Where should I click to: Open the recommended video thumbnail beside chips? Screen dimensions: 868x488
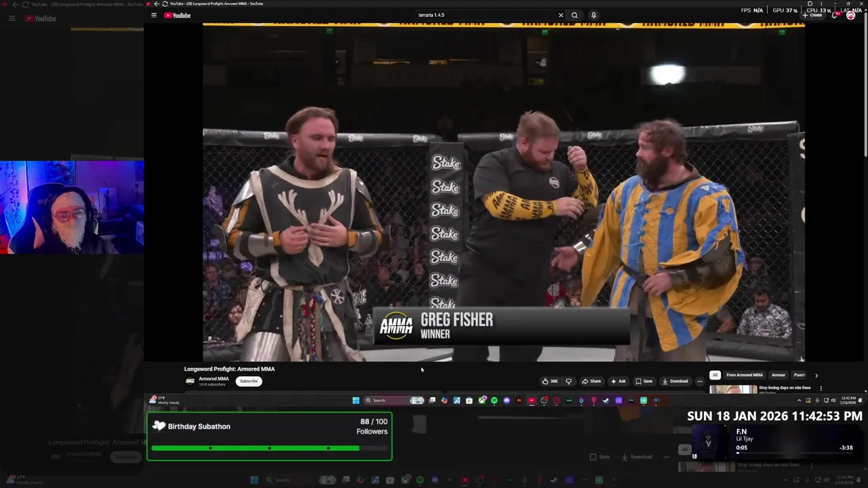coord(733,389)
